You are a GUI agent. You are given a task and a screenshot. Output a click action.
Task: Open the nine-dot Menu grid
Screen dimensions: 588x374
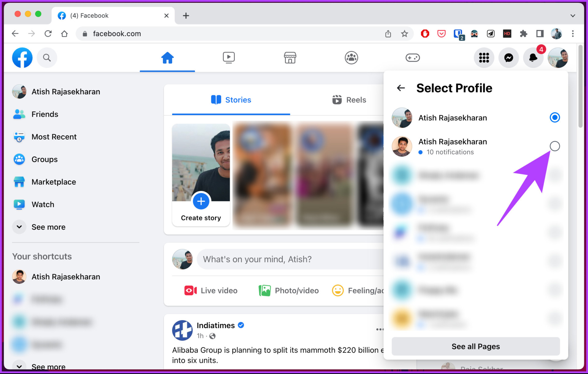pyautogui.click(x=484, y=58)
